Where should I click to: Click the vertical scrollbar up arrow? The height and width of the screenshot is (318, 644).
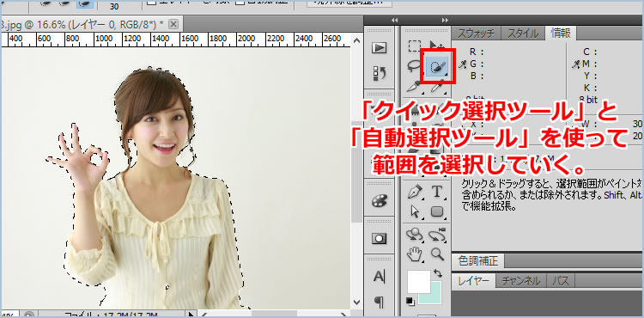point(356,40)
